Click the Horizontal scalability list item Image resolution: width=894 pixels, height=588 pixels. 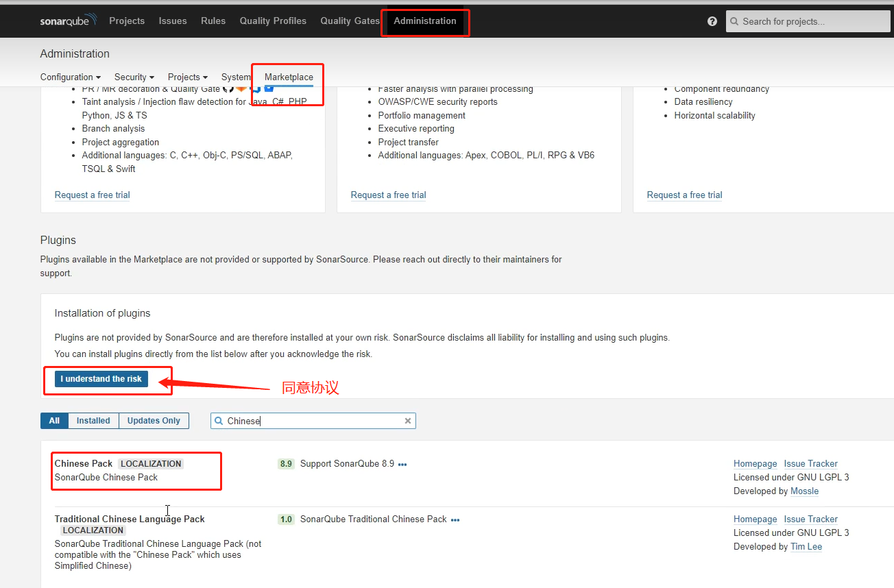pos(715,115)
